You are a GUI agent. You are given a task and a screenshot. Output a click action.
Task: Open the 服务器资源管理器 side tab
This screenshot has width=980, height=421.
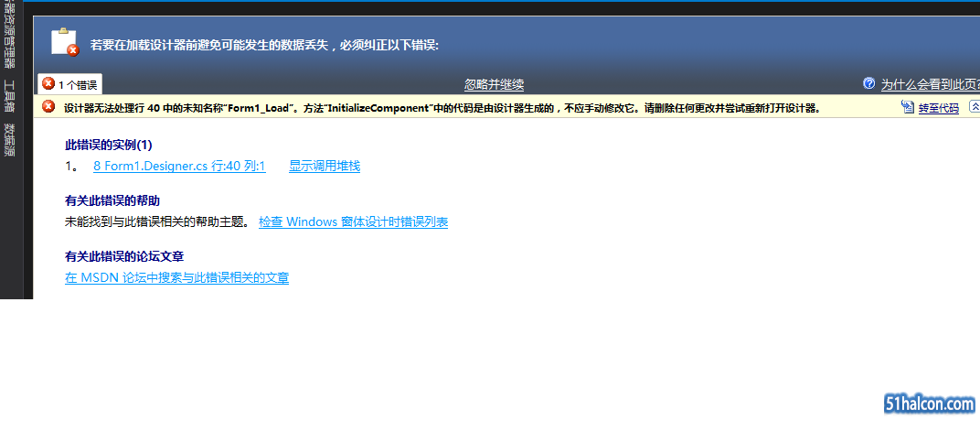tap(9, 35)
